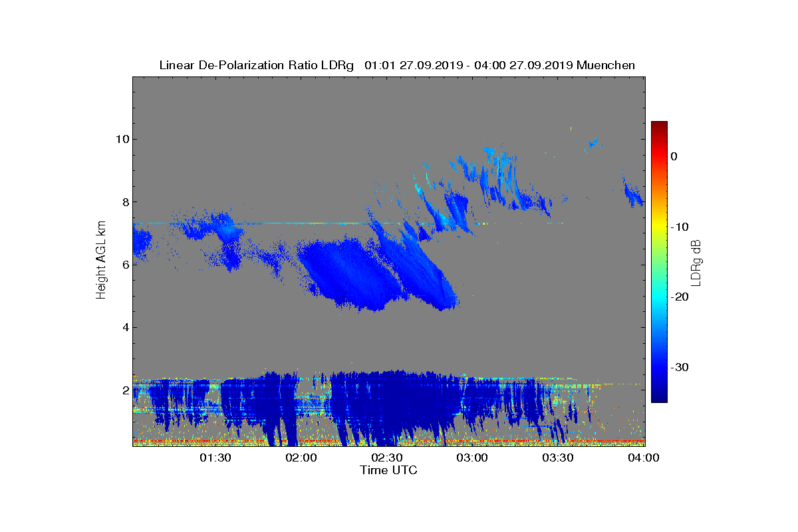The width and height of the screenshot is (798, 532).
Task: Click the height tick label 8
Action: pyautogui.click(x=124, y=202)
